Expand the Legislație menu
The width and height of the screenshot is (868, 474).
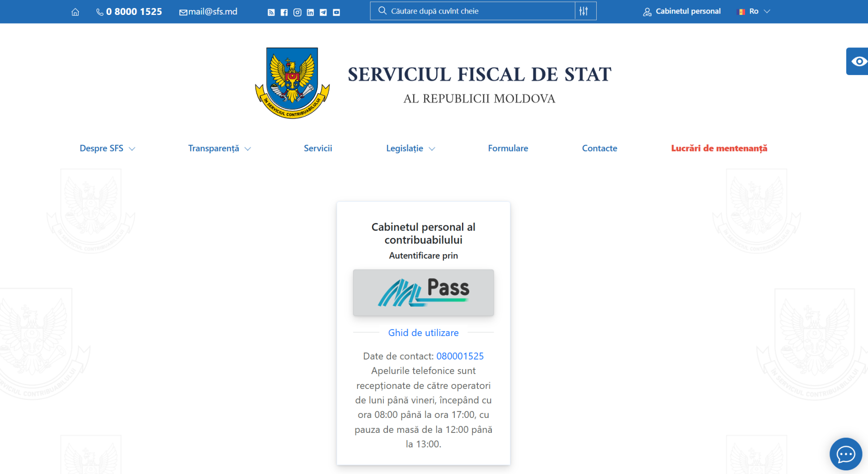[x=410, y=148]
